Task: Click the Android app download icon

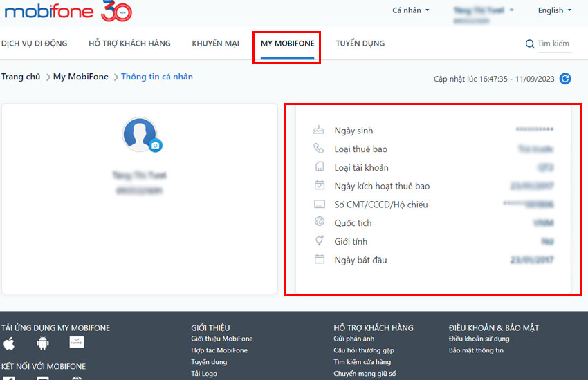Action: (x=43, y=343)
